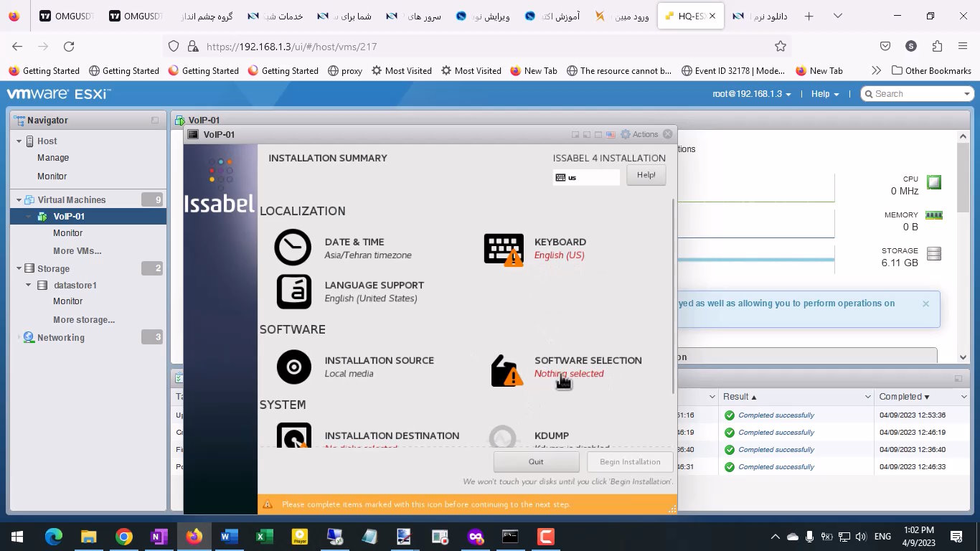Open the Installation Source disc icon

click(x=294, y=367)
